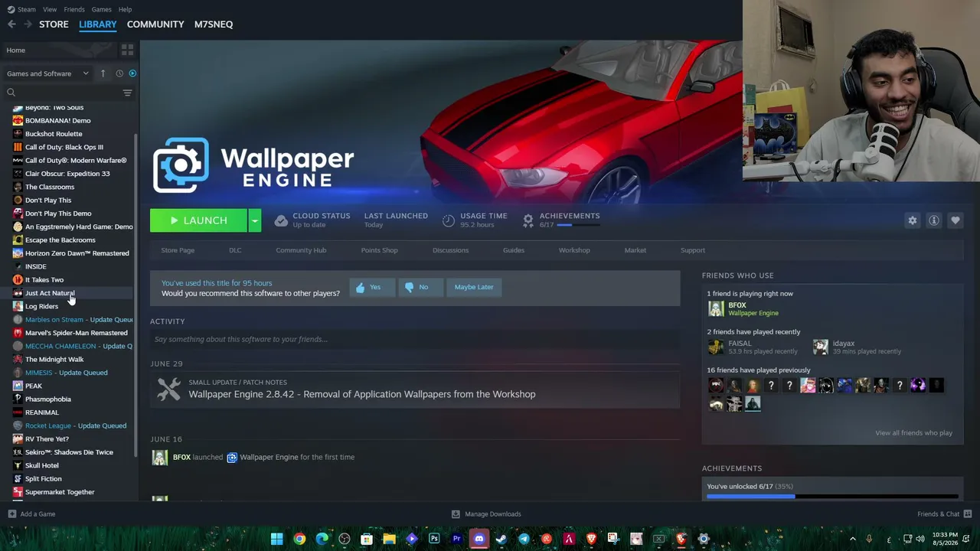Sort the library with the up-arrow icon
Viewport: 980px width, 551px height.
point(103,73)
